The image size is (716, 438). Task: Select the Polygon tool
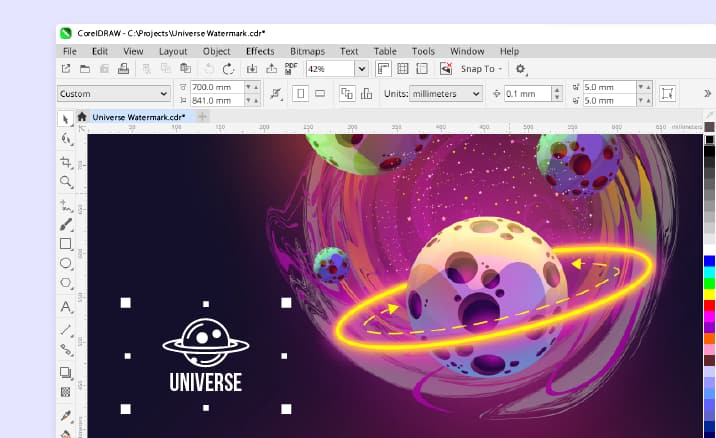click(x=66, y=284)
